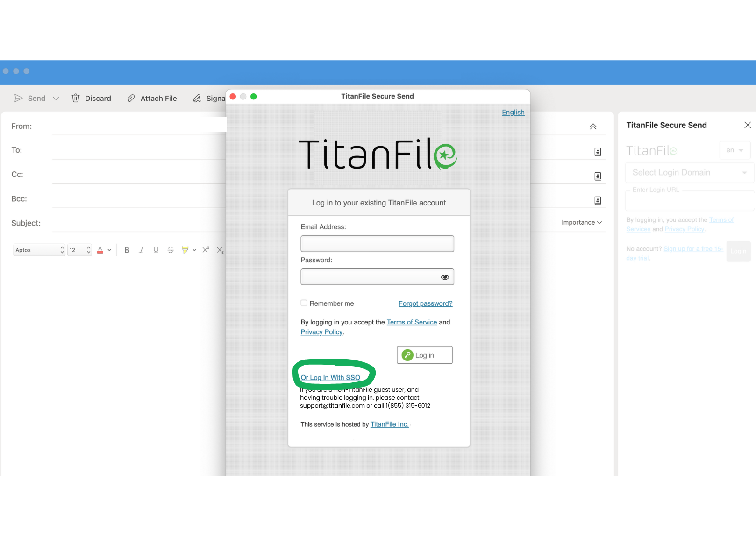Toggle bold formatting
The image size is (756, 536).
(x=127, y=250)
